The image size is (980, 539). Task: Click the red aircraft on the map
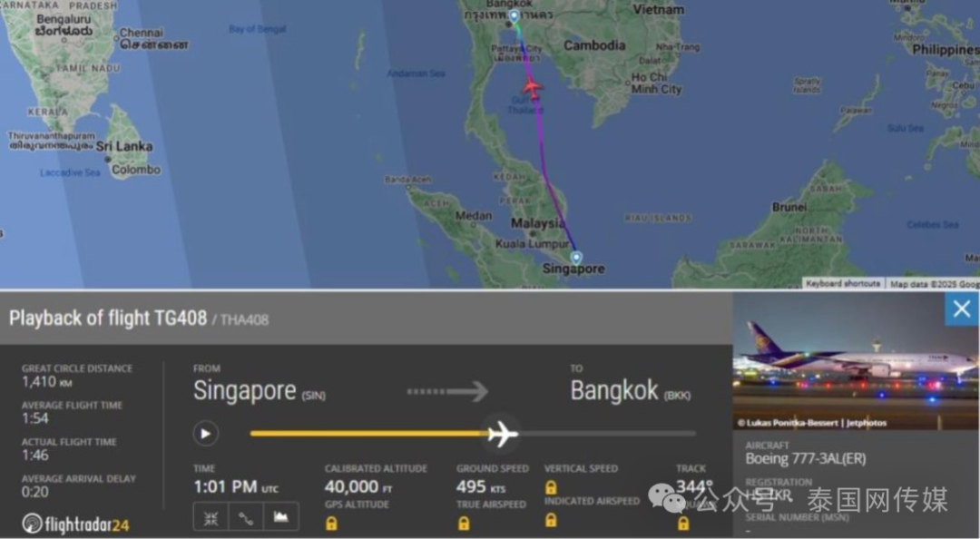point(532,87)
